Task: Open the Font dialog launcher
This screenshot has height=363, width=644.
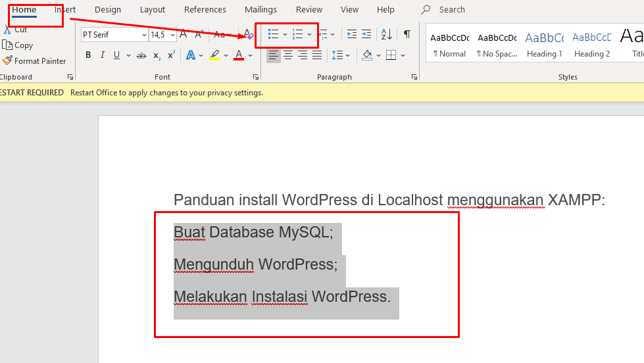Action: [x=256, y=77]
